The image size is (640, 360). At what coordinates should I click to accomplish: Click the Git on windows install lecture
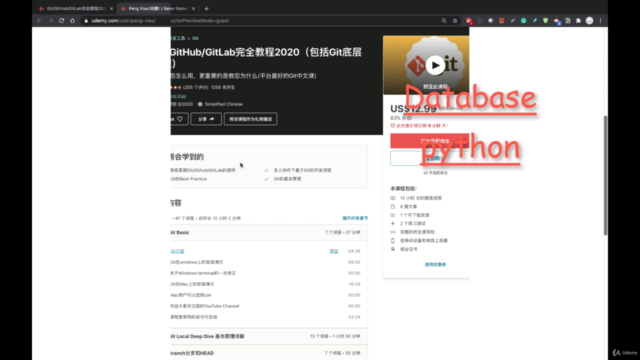(x=197, y=262)
